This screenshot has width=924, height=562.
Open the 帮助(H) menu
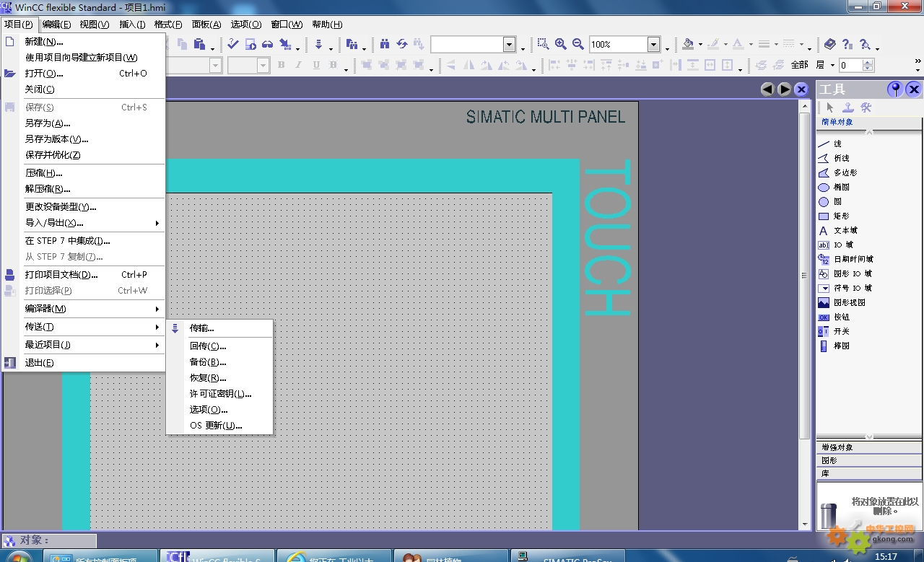point(327,25)
